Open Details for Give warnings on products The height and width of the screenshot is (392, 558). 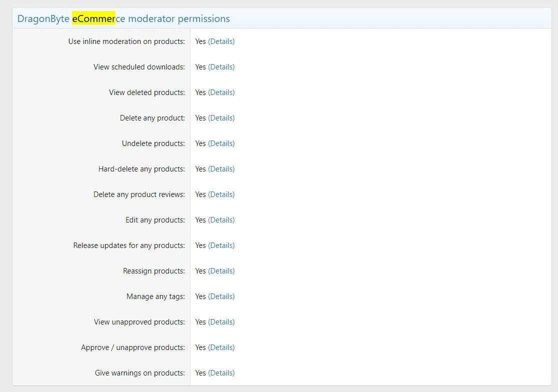pos(221,373)
